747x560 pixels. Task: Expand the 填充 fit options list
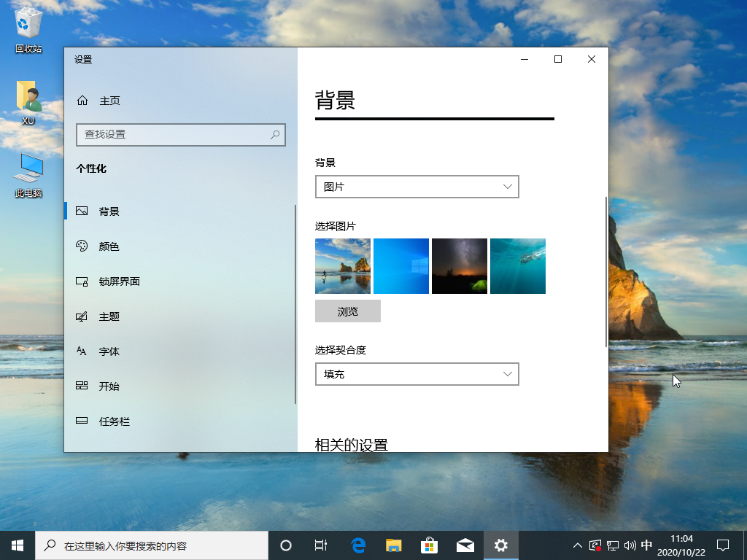417,374
